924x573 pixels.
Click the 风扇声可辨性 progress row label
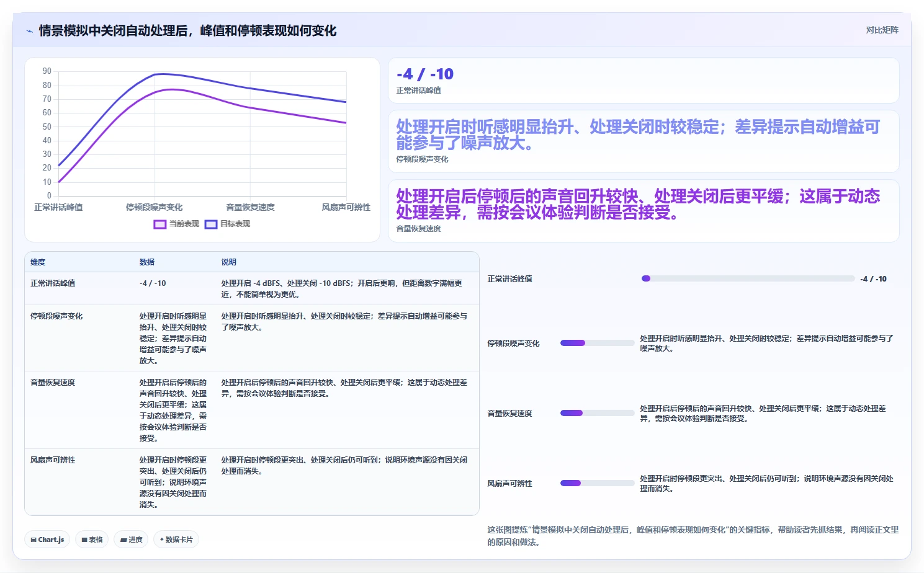(509, 484)
